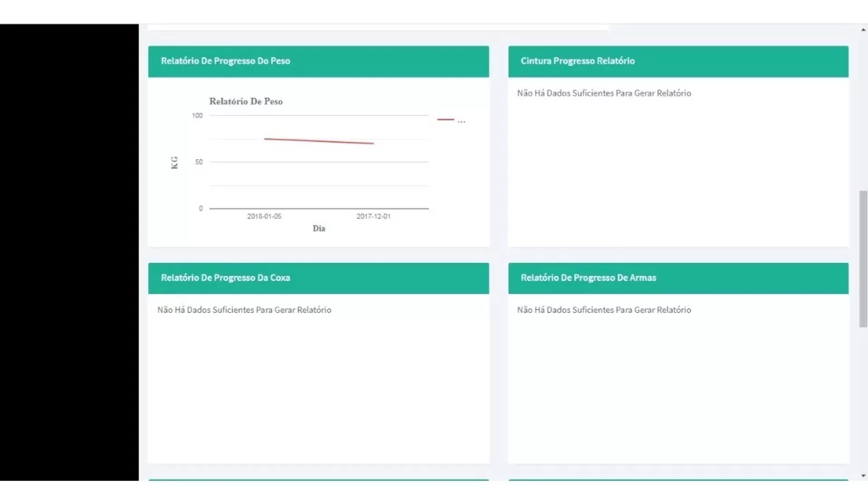The image size is (868, 504).
Task: Select the Cintura Progresso Relatório header
Action: click(x=577, y=61)
